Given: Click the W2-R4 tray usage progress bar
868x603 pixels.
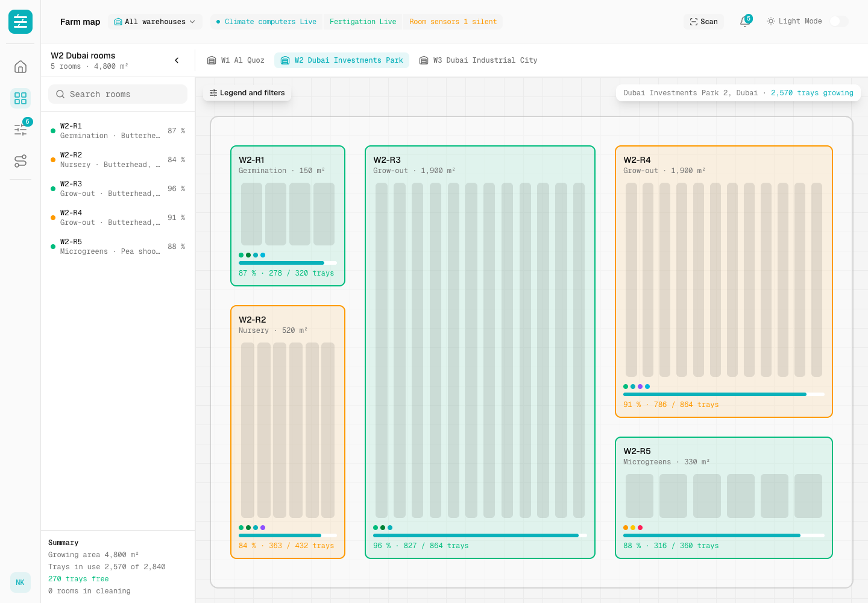Looking at the screenshot, I should [724, 394].
